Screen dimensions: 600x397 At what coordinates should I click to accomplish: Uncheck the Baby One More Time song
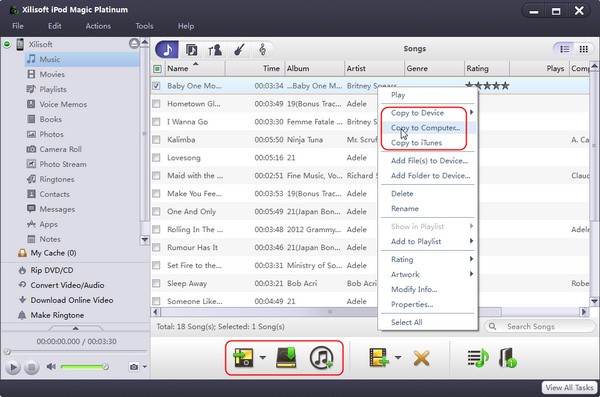(x=156, y=86)
